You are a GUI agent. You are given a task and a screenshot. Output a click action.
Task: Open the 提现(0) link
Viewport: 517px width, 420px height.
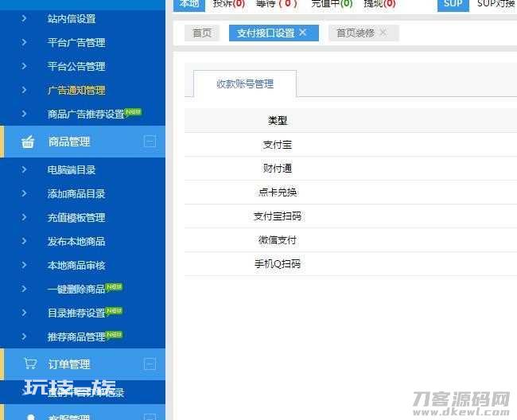(x=379, y=4)
